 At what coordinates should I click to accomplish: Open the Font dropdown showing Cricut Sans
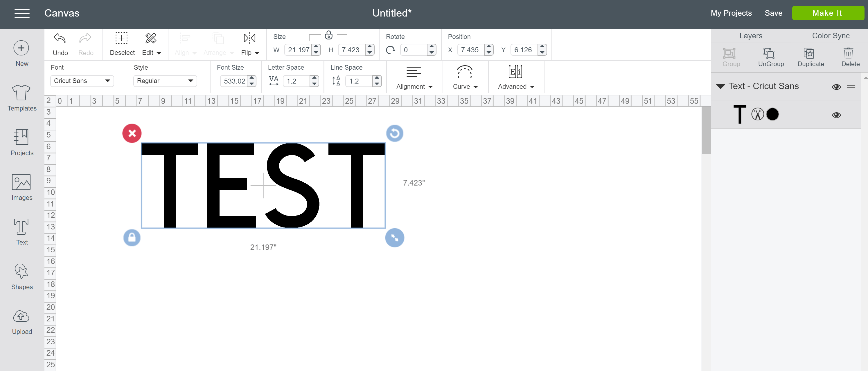pyautogui.click(x=82, y=81)
